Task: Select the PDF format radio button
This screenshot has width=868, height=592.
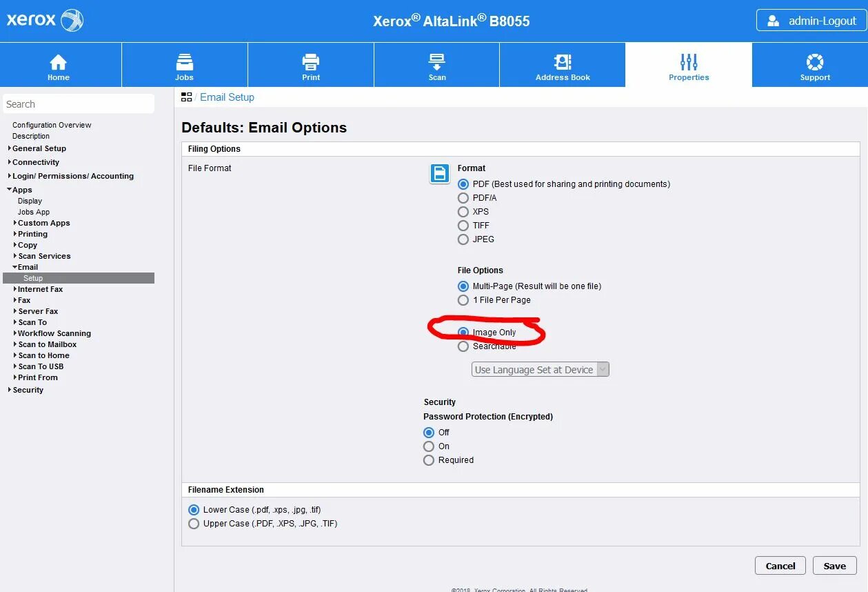Action: click(x=463, y=184)
